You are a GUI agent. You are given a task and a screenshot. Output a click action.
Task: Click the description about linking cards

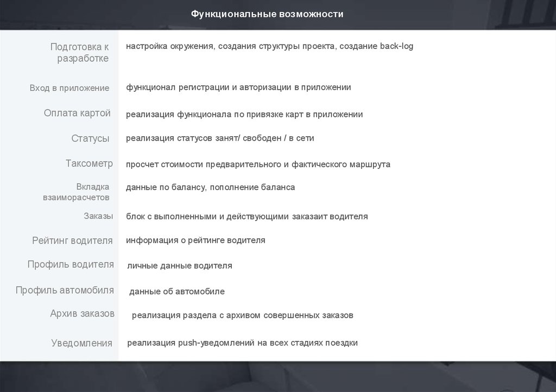[x=244, y=115]
